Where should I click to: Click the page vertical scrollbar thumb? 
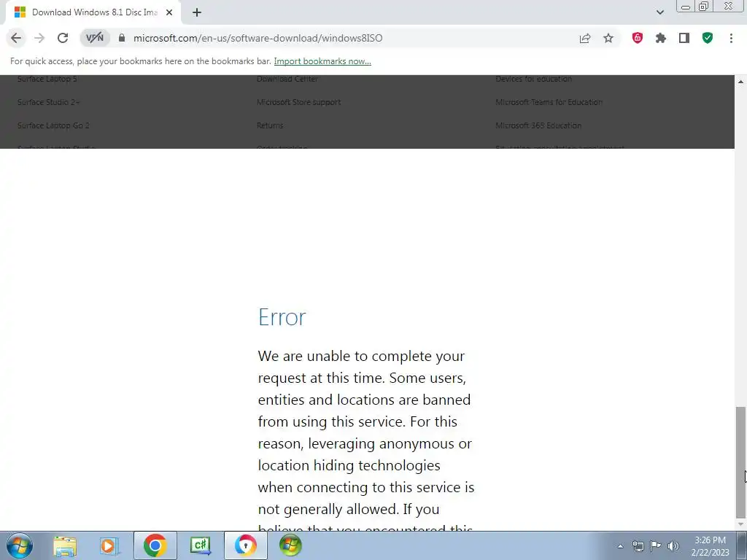[740, 462]
